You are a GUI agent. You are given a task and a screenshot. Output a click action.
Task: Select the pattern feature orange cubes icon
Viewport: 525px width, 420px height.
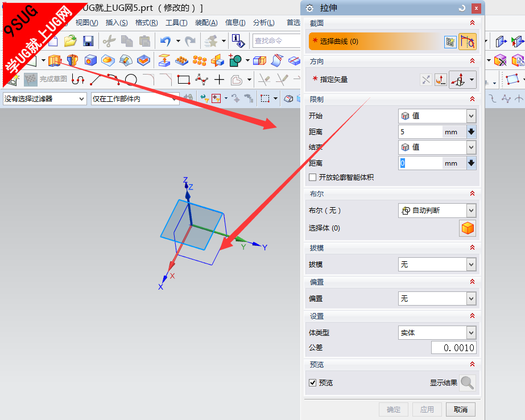point(200,60)
